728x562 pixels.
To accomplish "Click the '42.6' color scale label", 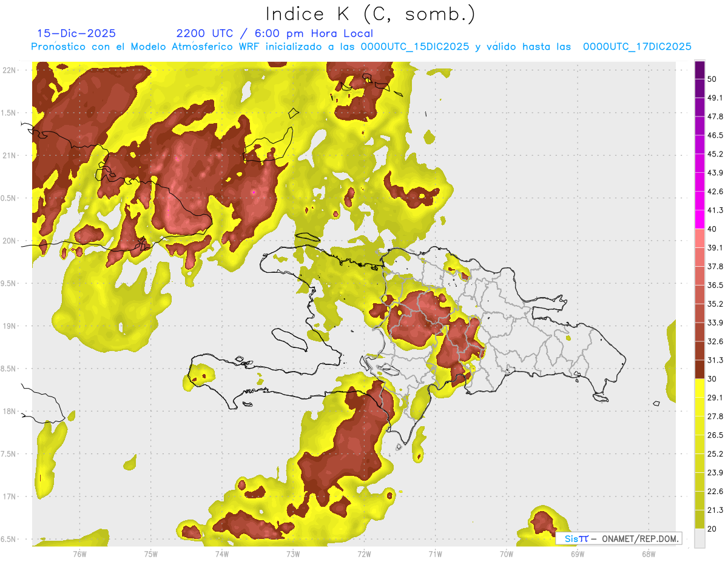I will pyautogui.click(x=715, y=192).
